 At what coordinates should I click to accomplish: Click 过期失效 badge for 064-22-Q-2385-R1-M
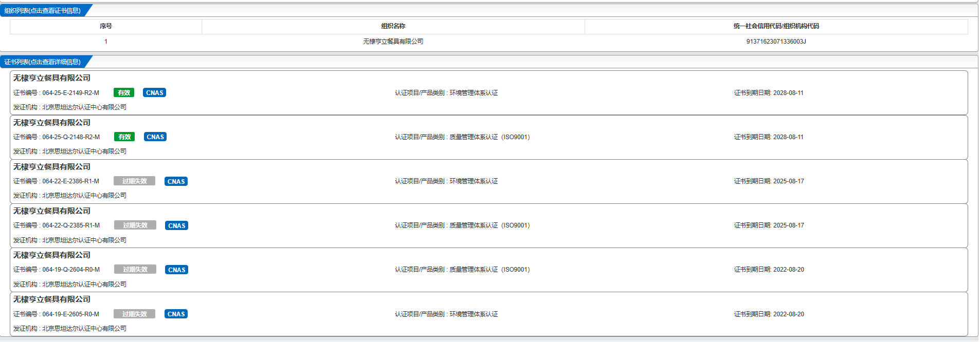pyautogui.click(x=135, y=225)
